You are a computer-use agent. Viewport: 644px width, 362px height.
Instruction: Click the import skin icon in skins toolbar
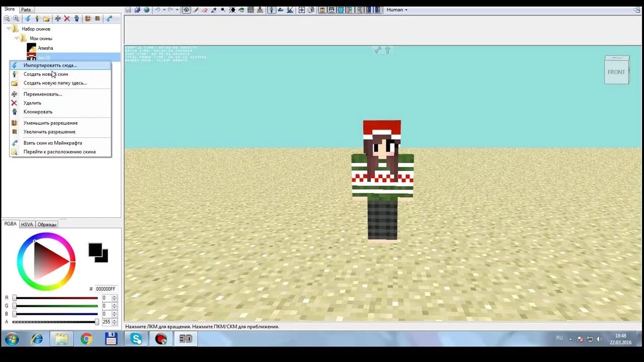click(28, 19)
